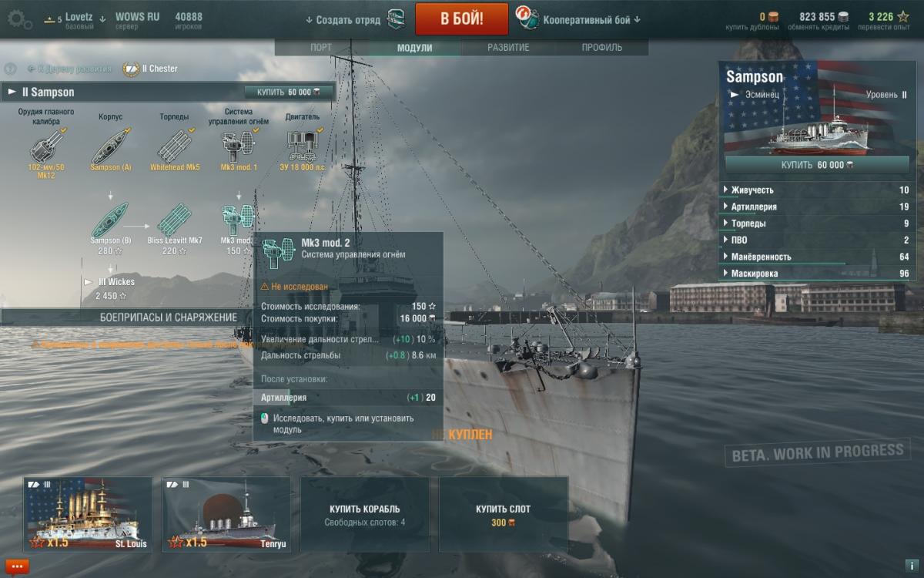Click the В БОЙ! battle button
924x578 pixels.
pos(462,19)
